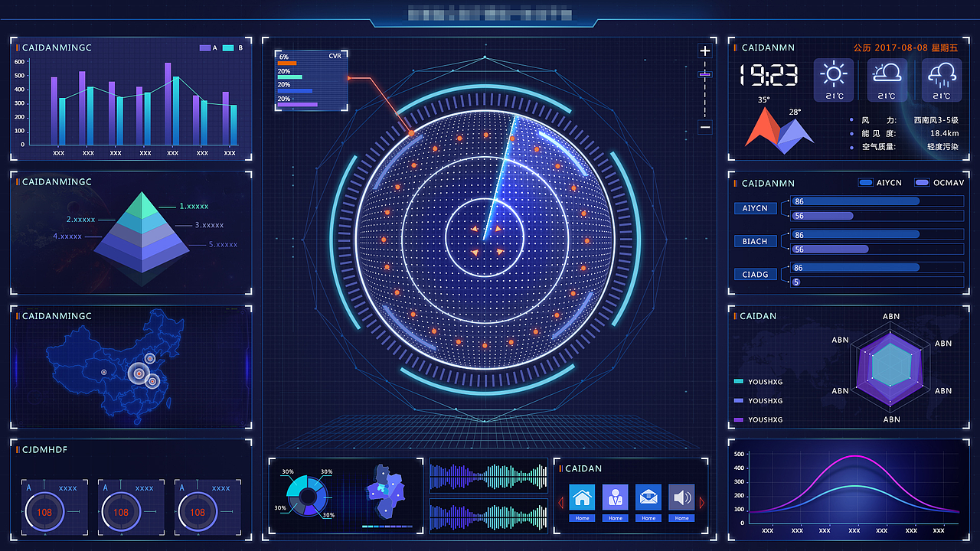Image resolution: width=980 pixels, height=551 pixels.
Task: Go to previous with red left arrow
Action: click(x=560, y=502)
